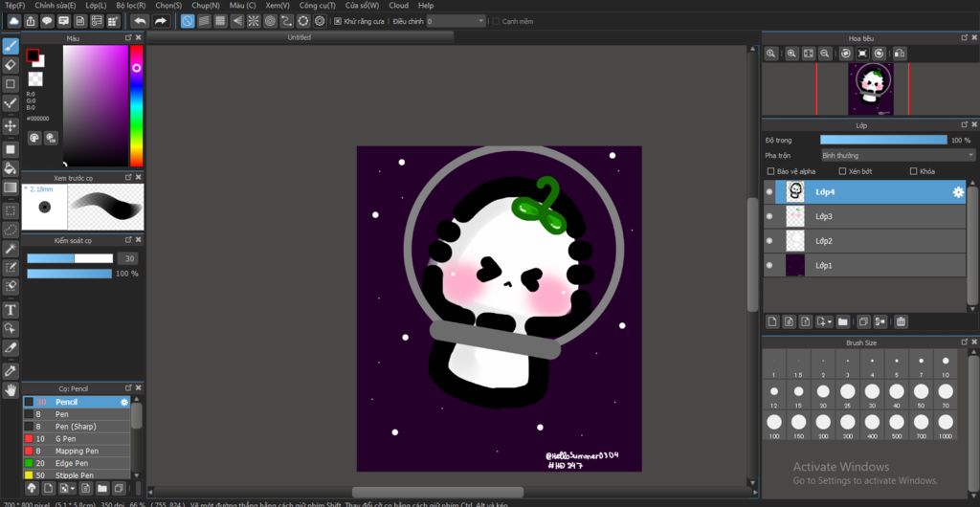
Task: Enable the radial snap guide
Action: 253,21
